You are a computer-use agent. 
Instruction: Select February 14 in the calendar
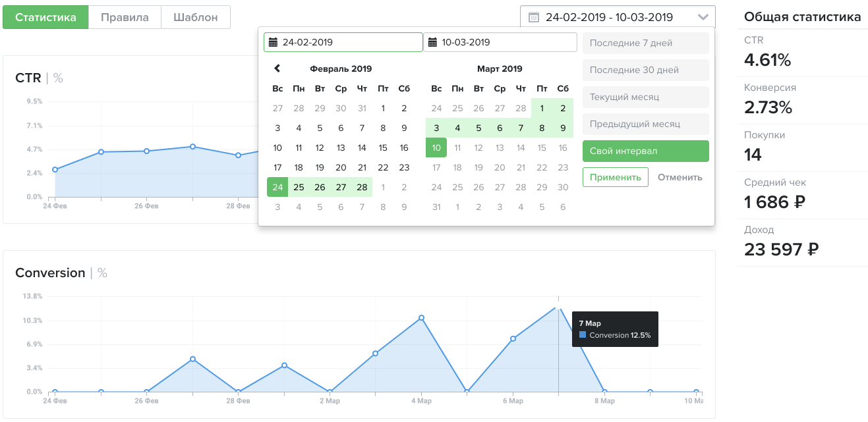click(x=362, y=148)
